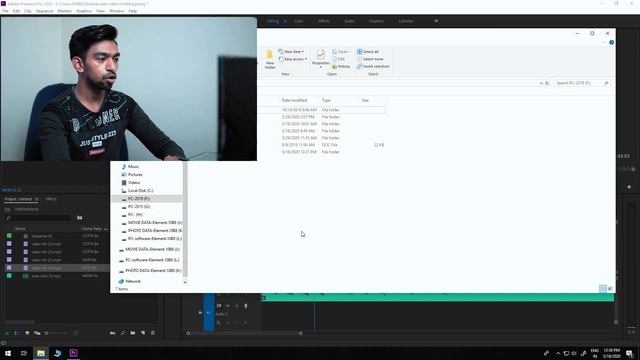Toggle voice-over record microphone on audio track
The image size is (640, 360).
click(246, 306)
